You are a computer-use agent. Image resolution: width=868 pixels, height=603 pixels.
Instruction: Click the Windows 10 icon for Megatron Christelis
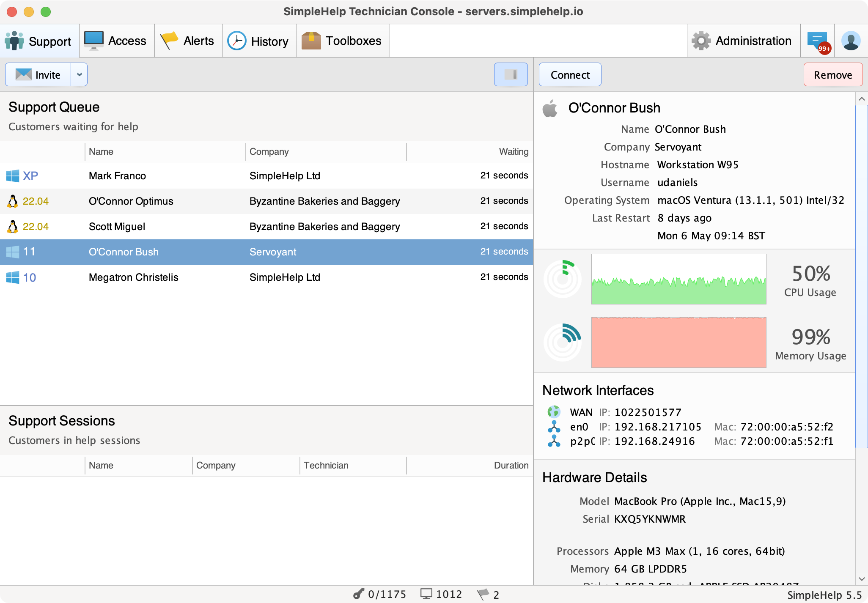13,277
